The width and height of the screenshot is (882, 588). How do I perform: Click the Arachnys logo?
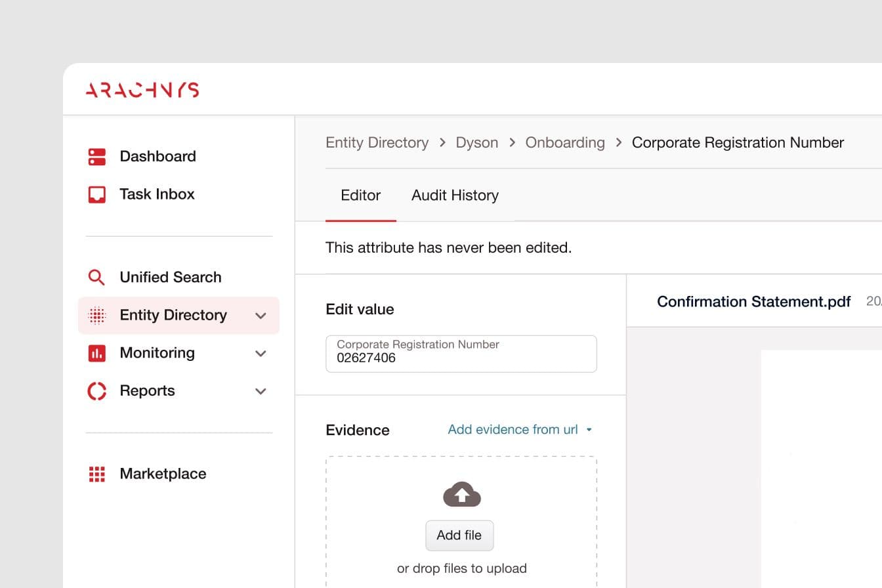pyautogui.click(x=142, y=89)
